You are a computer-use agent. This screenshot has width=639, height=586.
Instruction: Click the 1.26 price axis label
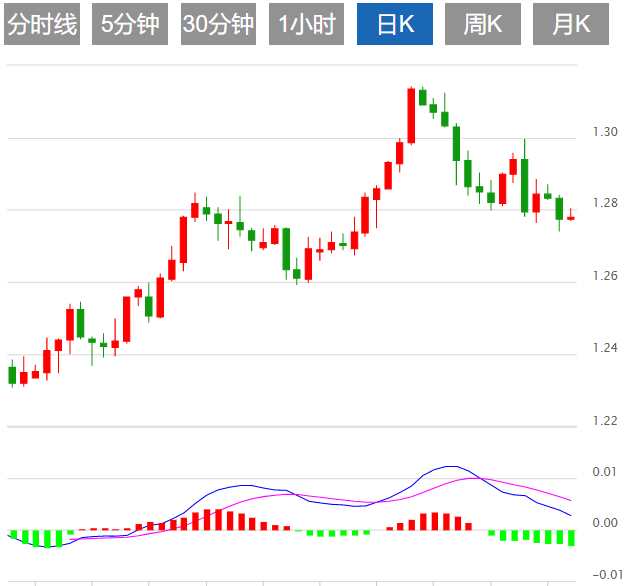pos(604,276)
